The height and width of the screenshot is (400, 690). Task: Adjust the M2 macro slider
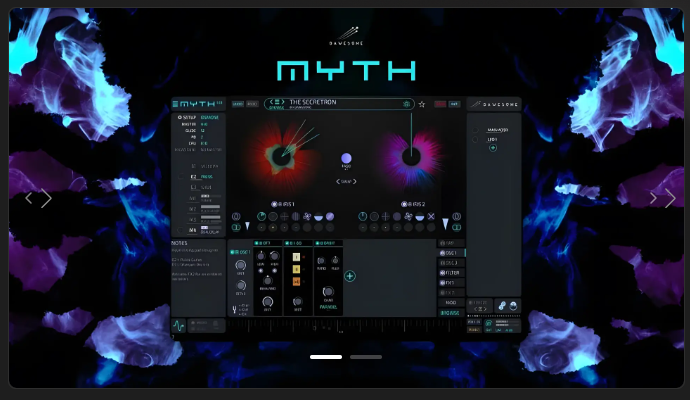[x=211, y=206]
